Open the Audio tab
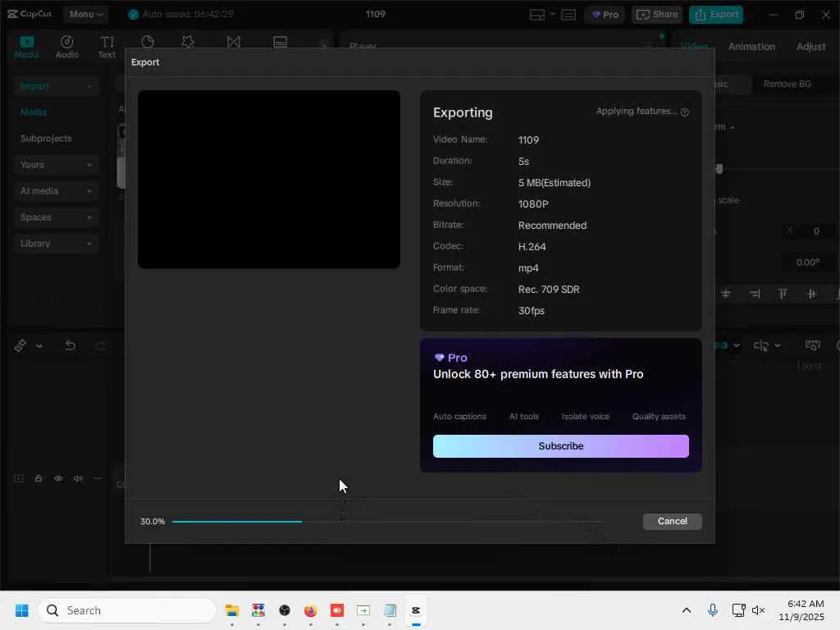The image size is (840, 630). 67,47
